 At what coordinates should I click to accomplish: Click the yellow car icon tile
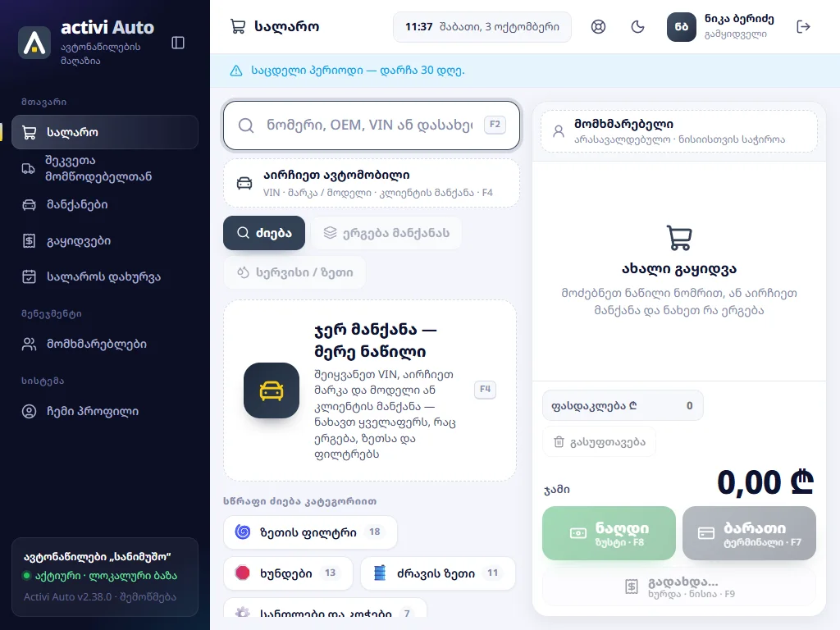coord(272,390)
